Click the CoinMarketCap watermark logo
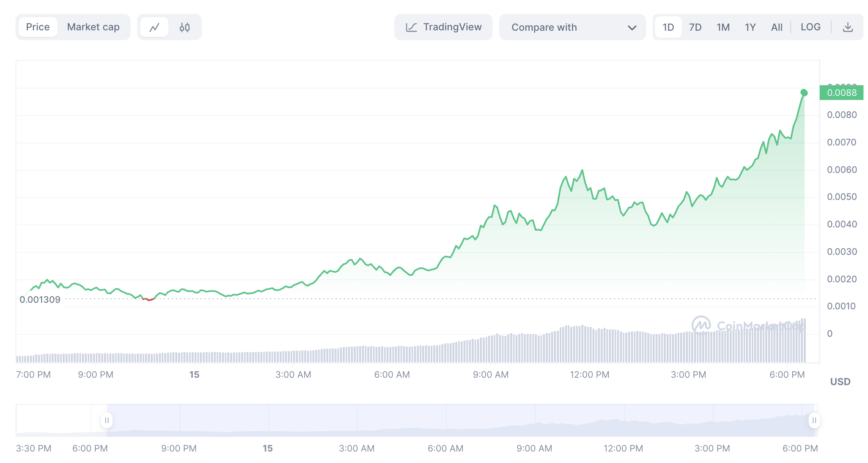This screenshot has height=463, width=868. [x=701, y=325]
